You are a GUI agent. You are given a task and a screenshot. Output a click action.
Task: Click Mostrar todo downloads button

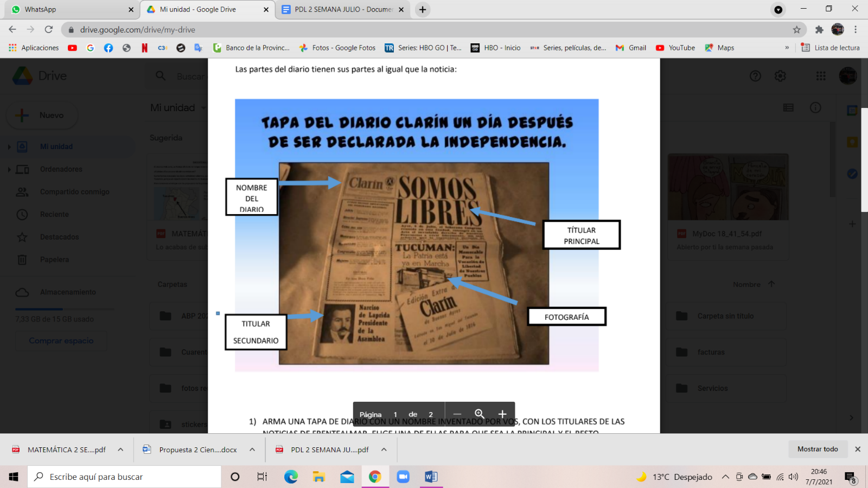click(x=818, y=449)
